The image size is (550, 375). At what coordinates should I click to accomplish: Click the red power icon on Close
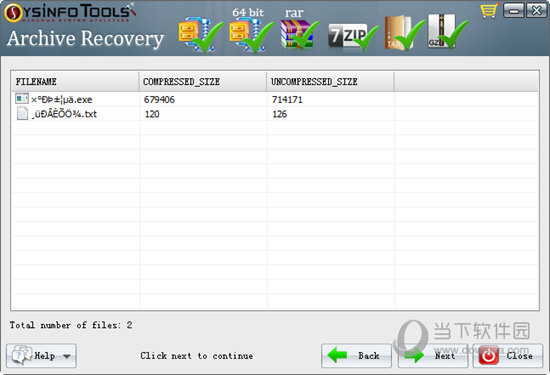pyautogui.click(x=489, y=356)
